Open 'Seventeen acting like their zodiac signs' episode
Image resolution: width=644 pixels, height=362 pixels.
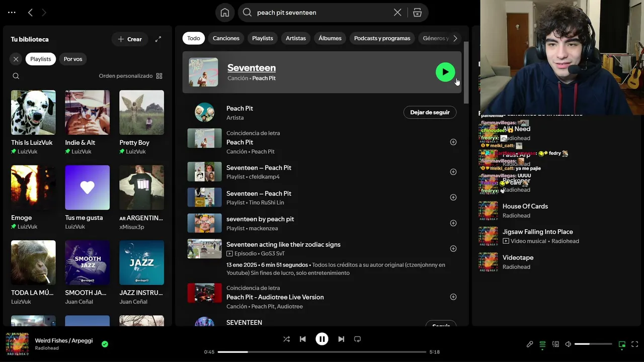[283, 245]
